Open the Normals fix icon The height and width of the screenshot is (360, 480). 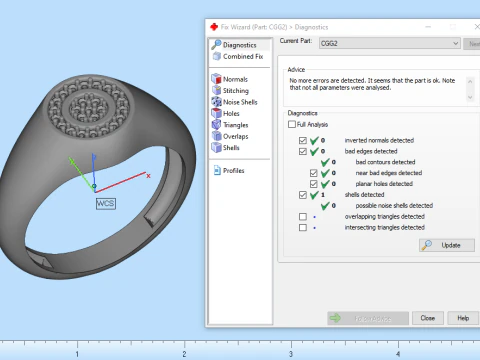point(216,79)
